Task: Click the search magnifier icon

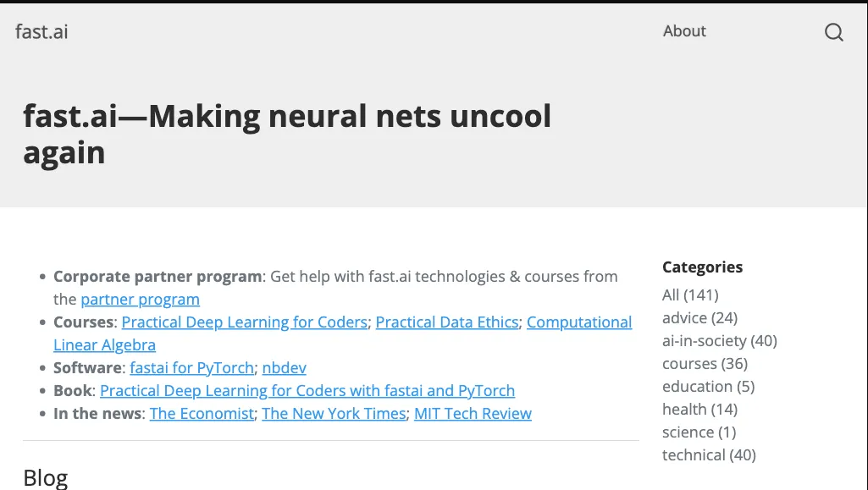Action: [x=834, y=32]
